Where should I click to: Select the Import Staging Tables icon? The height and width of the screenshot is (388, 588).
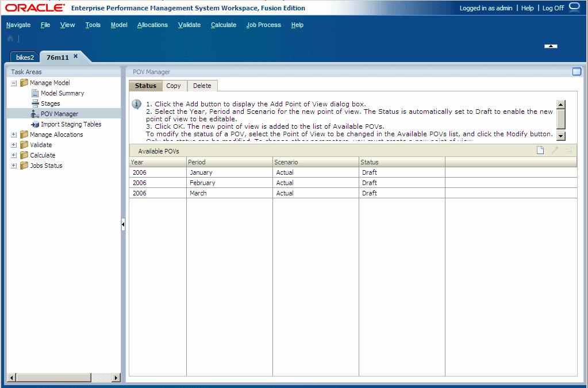(36, 124)
